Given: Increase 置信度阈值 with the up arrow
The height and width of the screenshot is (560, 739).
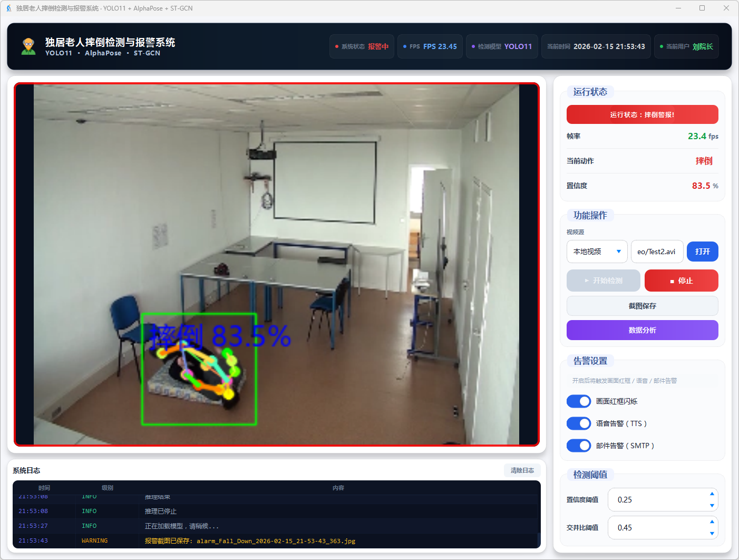Looking at the screenshot, I should (x=712, y=494).
